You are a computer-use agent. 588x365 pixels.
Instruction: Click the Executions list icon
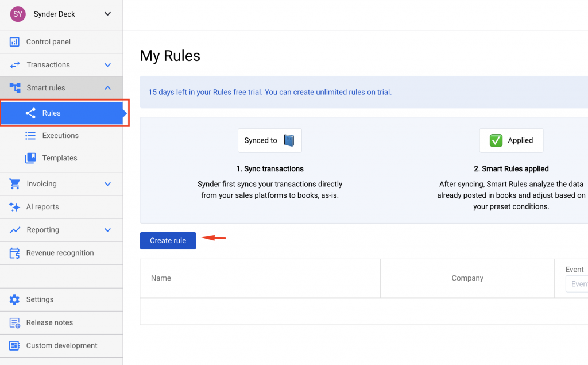coord(30,136)
